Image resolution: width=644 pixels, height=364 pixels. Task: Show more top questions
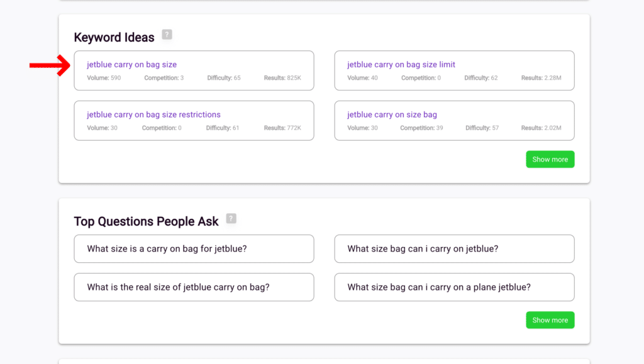[x=550, y=320]
